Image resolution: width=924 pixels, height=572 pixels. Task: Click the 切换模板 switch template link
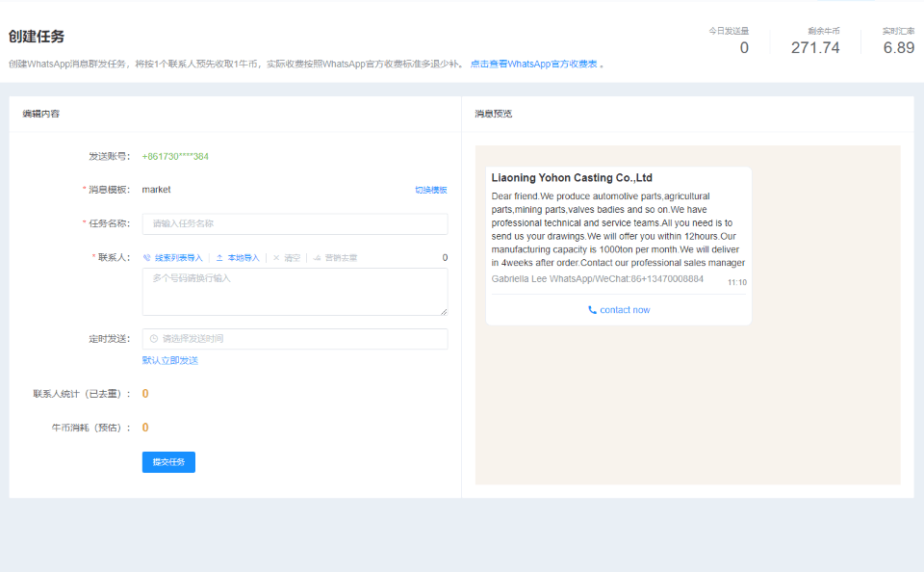430,191
